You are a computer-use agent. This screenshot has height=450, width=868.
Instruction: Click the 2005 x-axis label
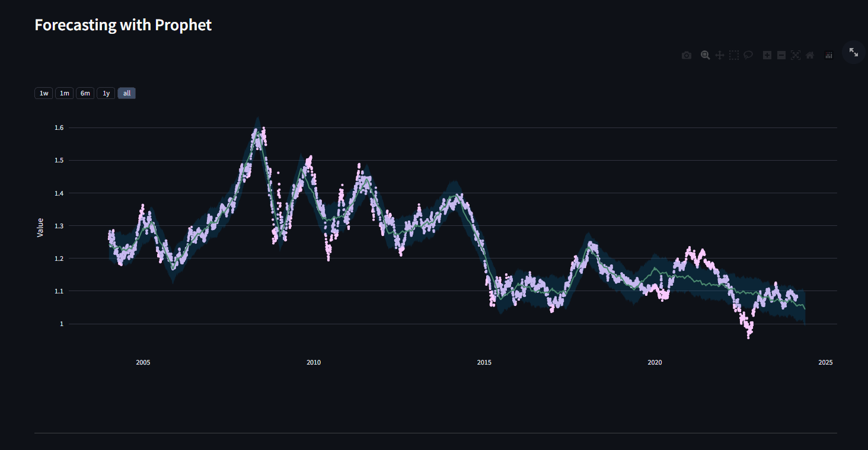click(143, 362)
